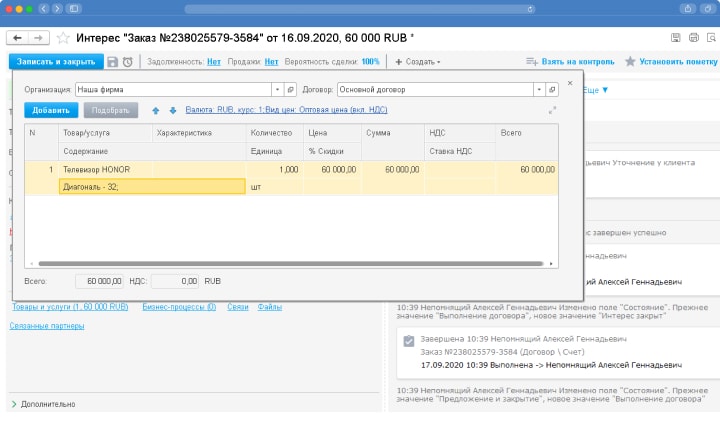720x422 pixels.
Task: Open the Товары и услуги link
Action: point(69,307)
